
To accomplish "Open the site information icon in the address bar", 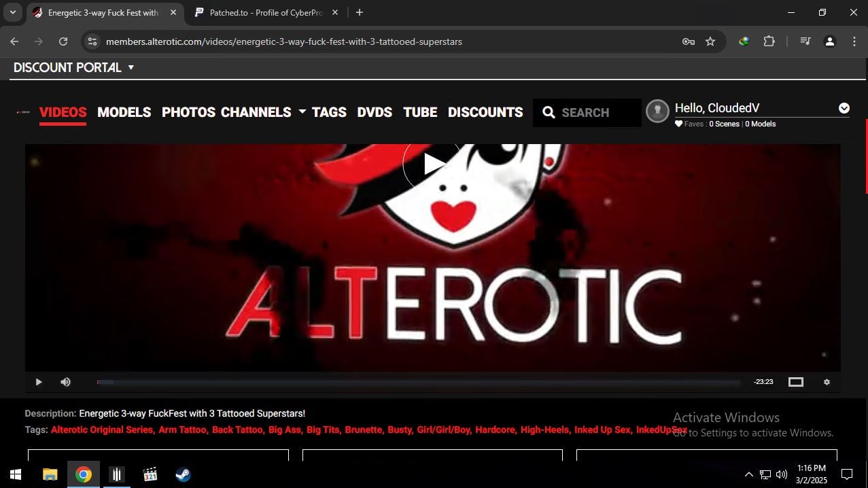I will point(93,41).
